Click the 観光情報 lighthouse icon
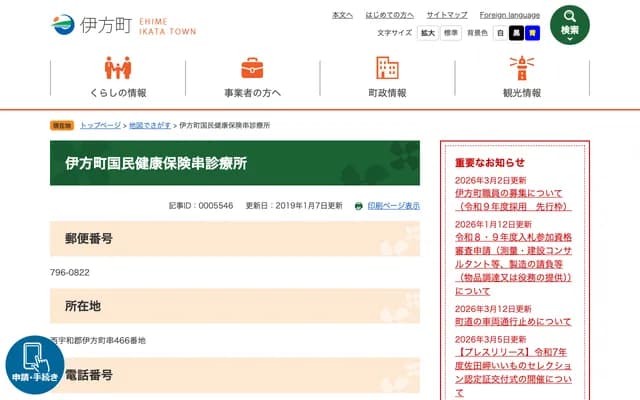640x400 pixels. [521, 68]
